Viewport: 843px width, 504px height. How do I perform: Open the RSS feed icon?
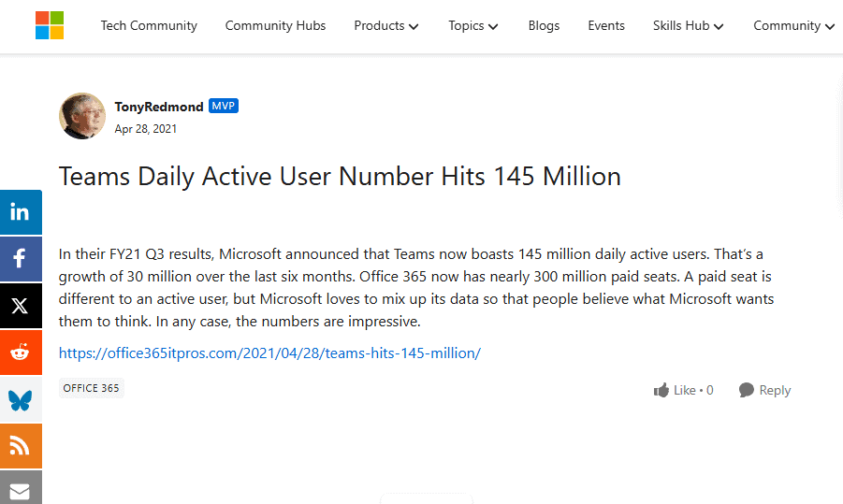coord(21,446)
